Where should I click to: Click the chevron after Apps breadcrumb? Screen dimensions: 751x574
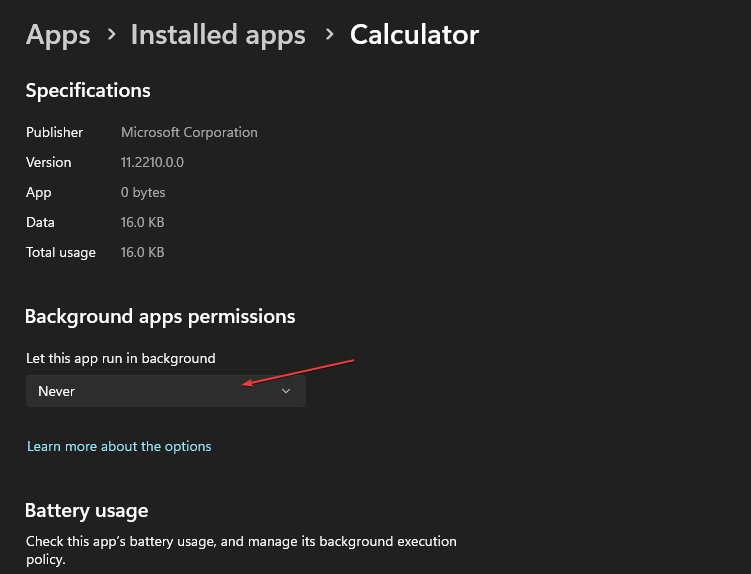click(111, 36)
